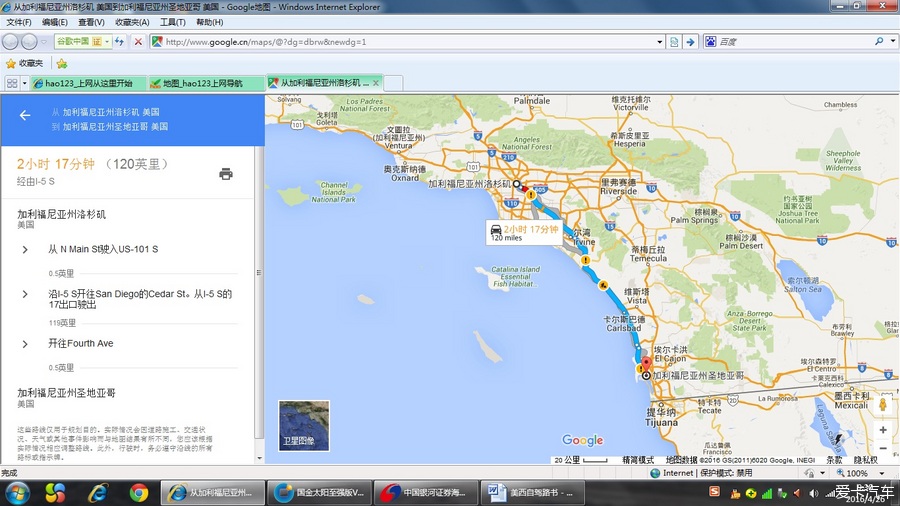The height and width of the screenshot is (506, 900).
Task: Expand the N Main St to US-101 S step
Action: click(x=25, y=250)
